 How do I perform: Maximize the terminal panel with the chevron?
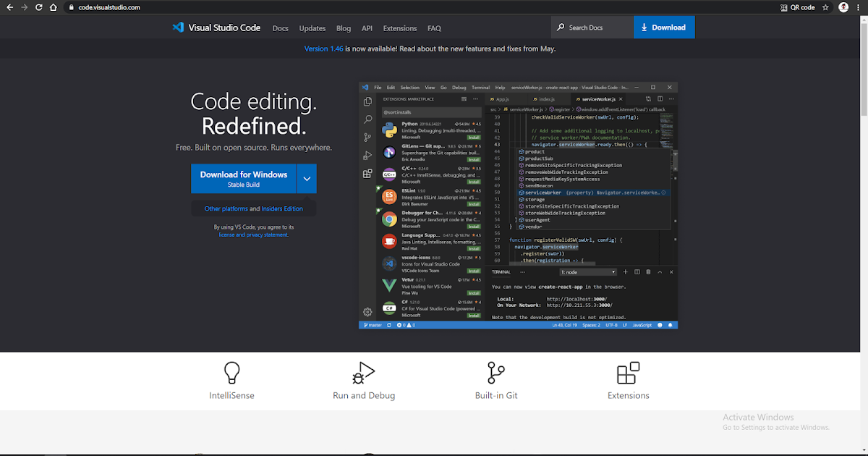click(x=660, y=271)
